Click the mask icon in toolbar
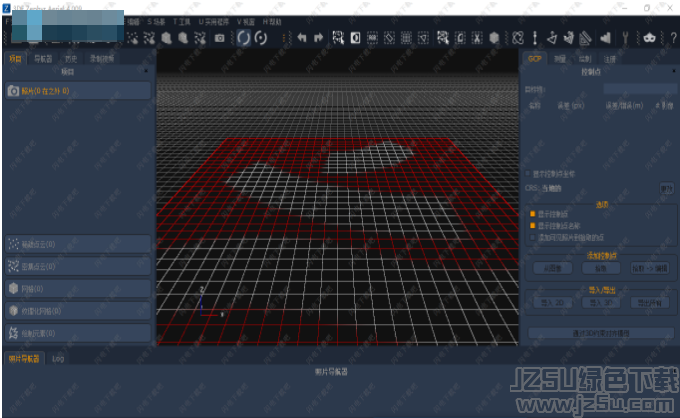The height and width of the screenshot is (418, 680). coord(649,38)
